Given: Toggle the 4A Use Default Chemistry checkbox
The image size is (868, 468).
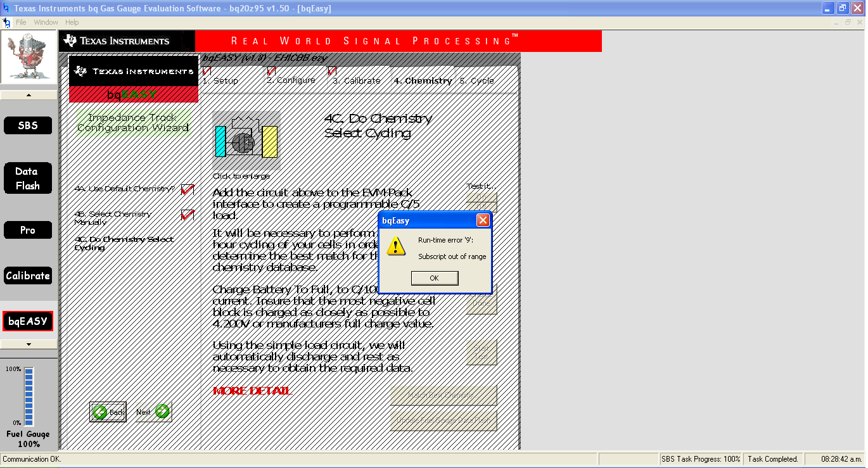Looking at the screenshot, I should point(188,189).
